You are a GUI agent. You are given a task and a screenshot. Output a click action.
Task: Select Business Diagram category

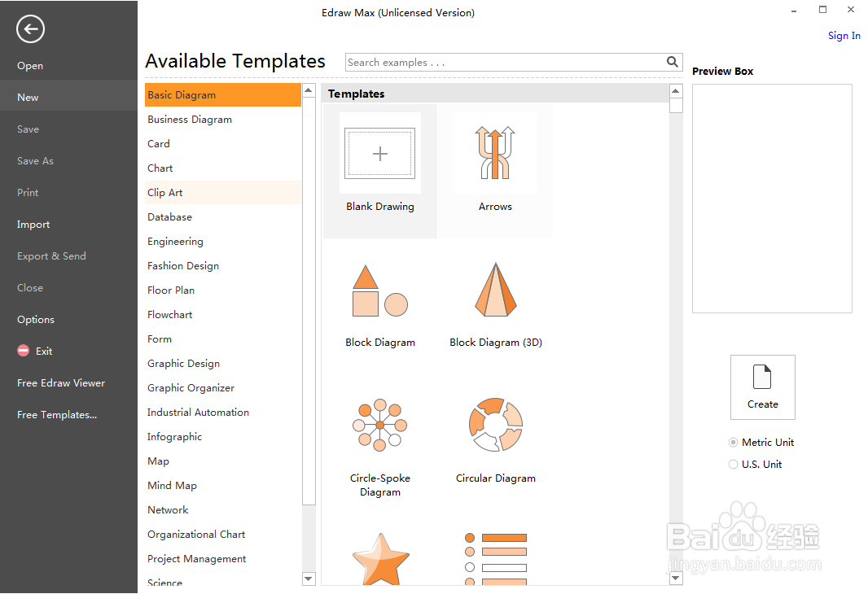tap(223, 120)
